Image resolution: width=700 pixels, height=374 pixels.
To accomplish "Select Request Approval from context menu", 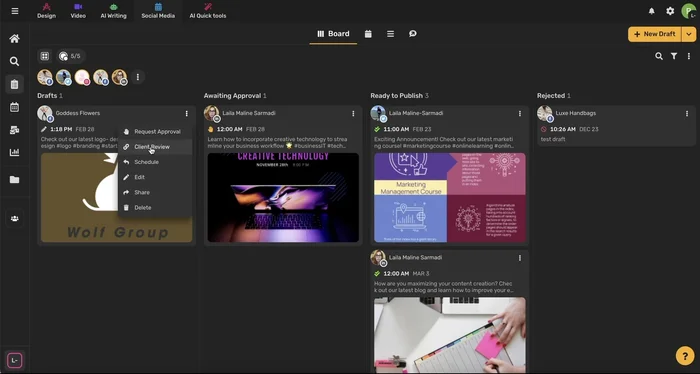I will tap(155, 132).
